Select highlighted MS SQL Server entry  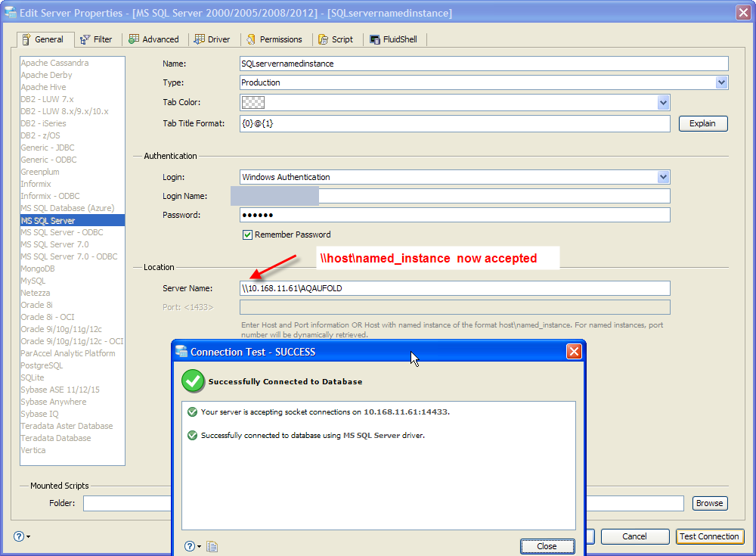[73, 221]
